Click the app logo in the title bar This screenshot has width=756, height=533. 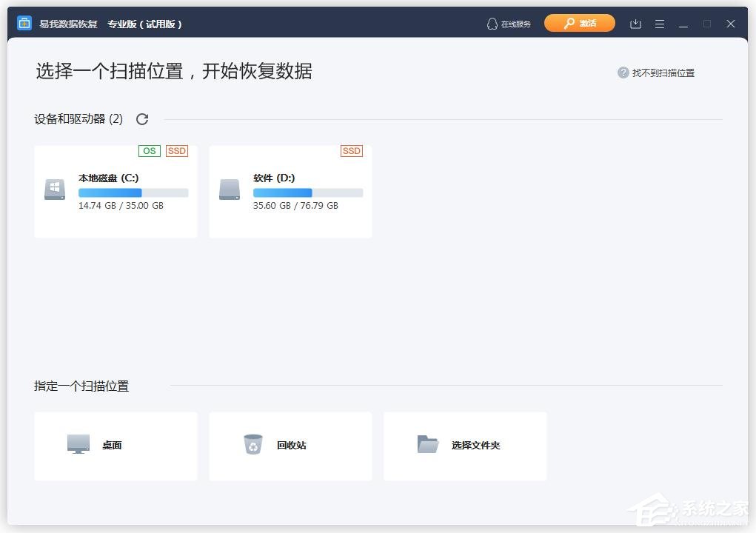24,23
